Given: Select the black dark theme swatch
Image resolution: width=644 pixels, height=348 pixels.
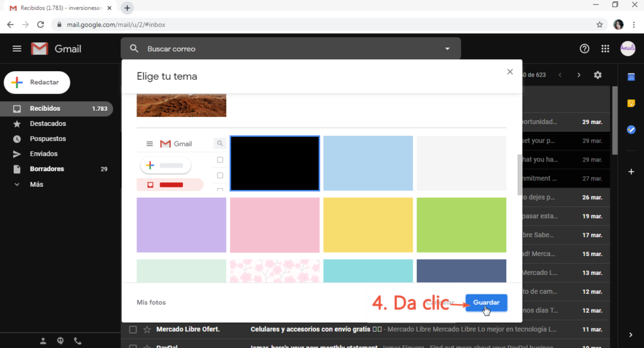Looking at the screenshot, I should [x=275, y=163].
